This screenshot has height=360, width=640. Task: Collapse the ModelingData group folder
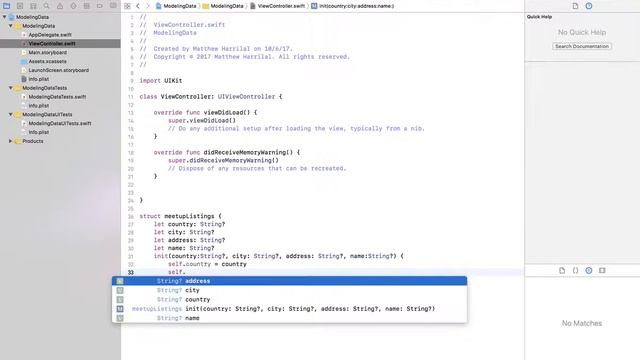[11, 26]
